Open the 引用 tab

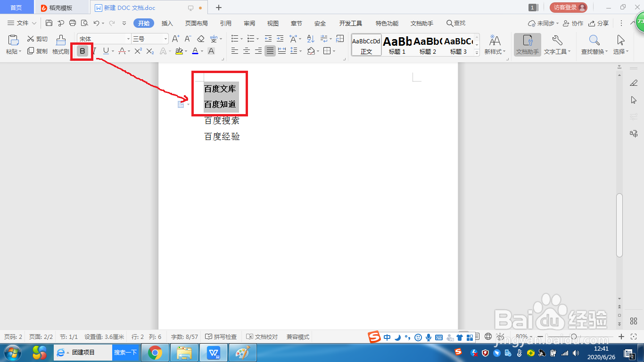[x=225, y=23]
